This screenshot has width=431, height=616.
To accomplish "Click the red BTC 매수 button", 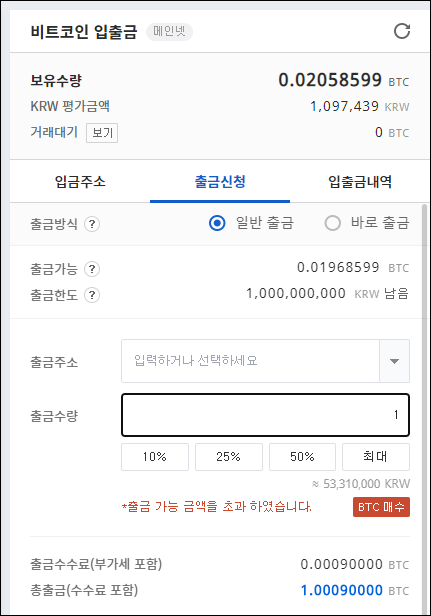I will pos(381,507).
